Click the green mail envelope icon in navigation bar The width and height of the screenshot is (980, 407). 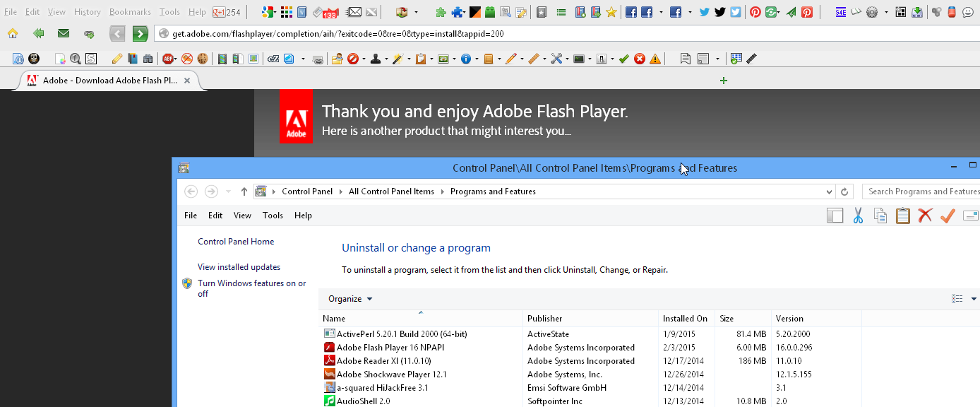click(x=64, y=33)
